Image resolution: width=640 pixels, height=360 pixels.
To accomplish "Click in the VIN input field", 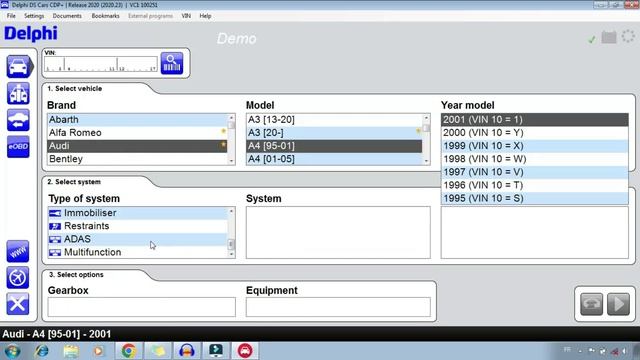I will (x=101, y=64).
